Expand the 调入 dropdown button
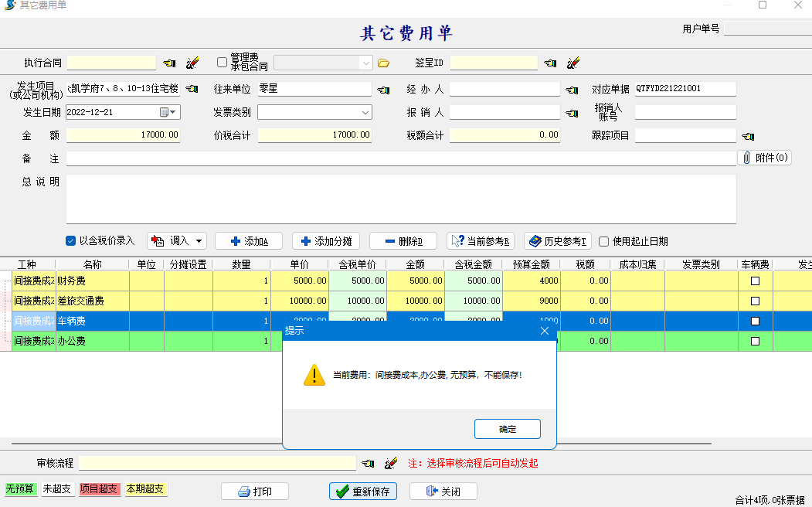The image size is (812, 507). click(199, 240)
